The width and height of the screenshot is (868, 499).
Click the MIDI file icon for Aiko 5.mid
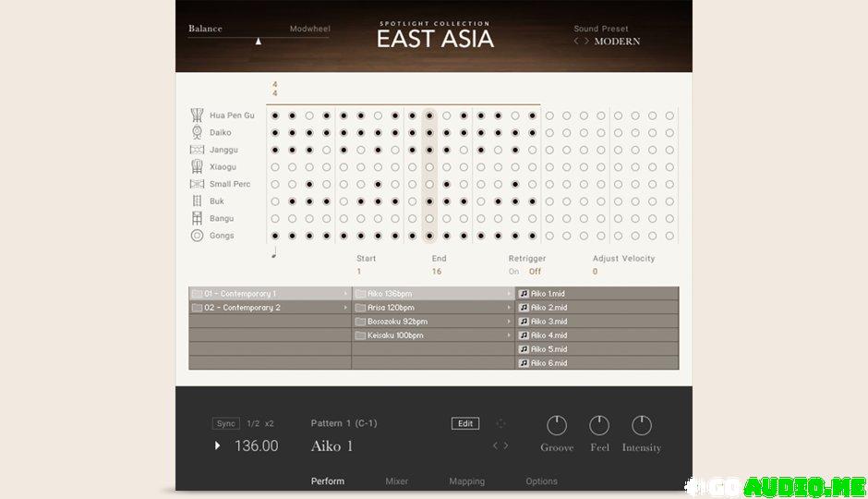[524, 349]
